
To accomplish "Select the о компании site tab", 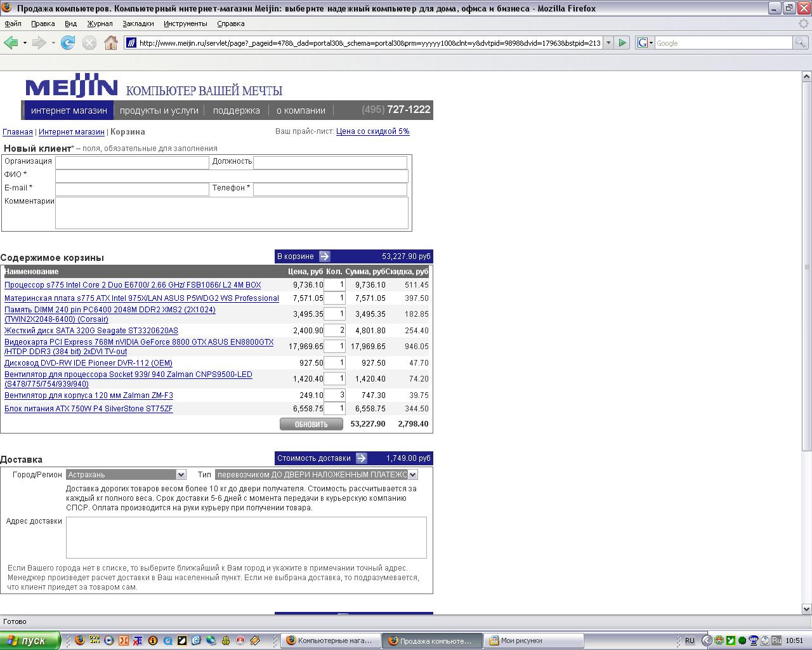I will pyautogui.click(x=301, y=110).
